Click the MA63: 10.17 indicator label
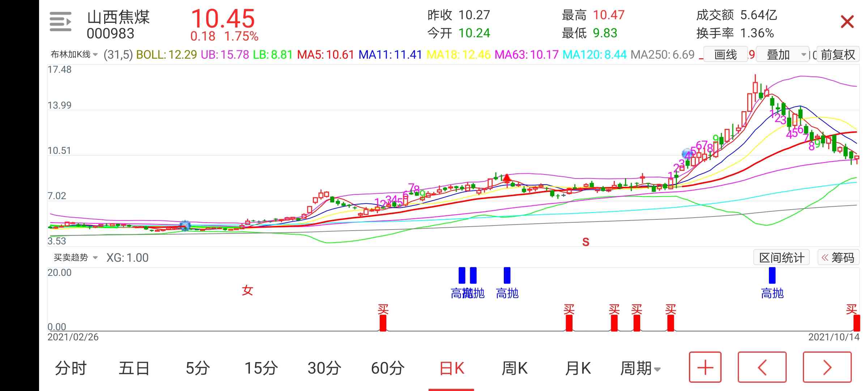This screenshot has width=868, height=391. point(527,55)
